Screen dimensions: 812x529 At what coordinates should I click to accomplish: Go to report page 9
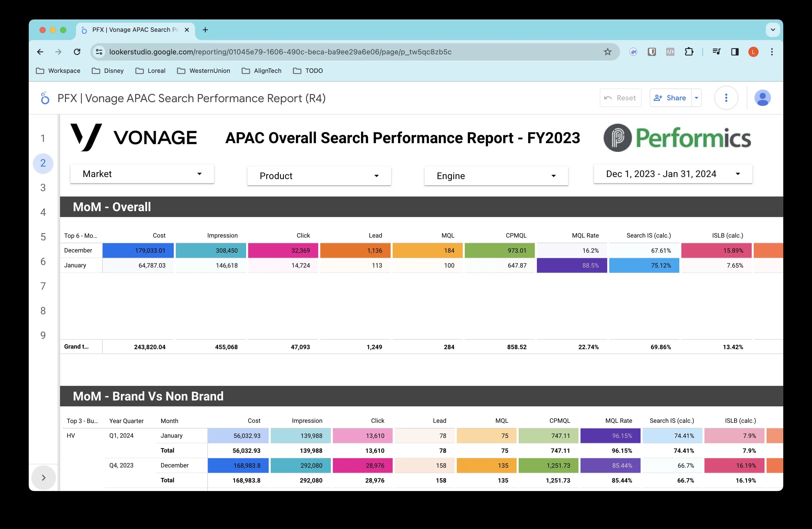[43, 336]
